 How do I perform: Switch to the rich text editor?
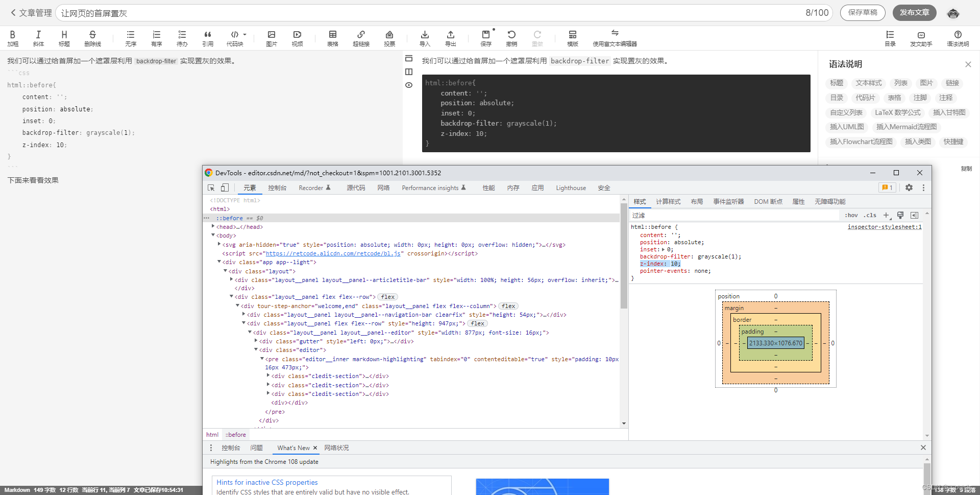click(x=615, y=38)
